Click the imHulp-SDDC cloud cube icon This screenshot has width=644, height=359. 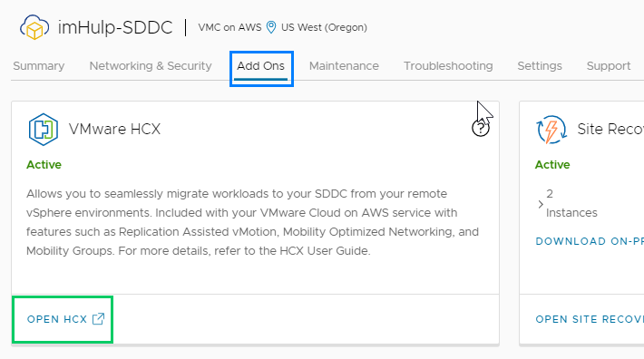pyautogui.click(x=34, y=27)
